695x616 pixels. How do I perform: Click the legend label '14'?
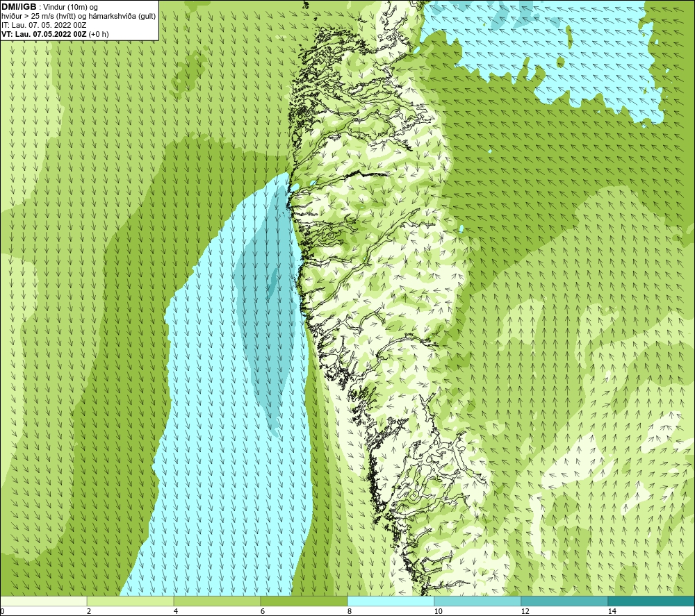point(612,612)
